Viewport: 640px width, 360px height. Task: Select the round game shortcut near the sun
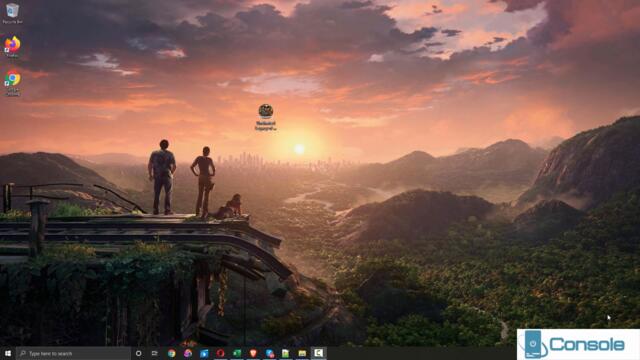coord(266,117)
